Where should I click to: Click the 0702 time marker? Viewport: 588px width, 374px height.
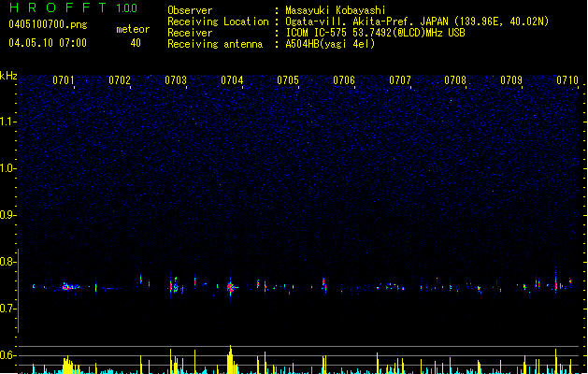coord(120,80)
